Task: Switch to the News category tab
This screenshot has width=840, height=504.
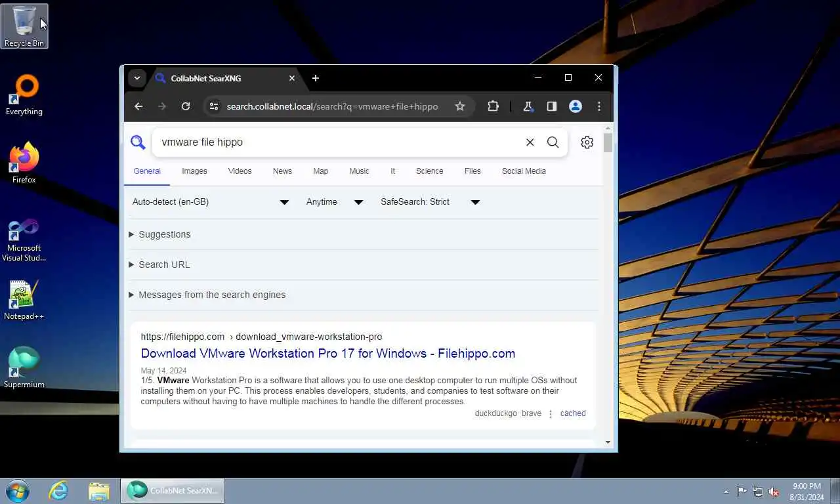Action: (x=282, y=171)
